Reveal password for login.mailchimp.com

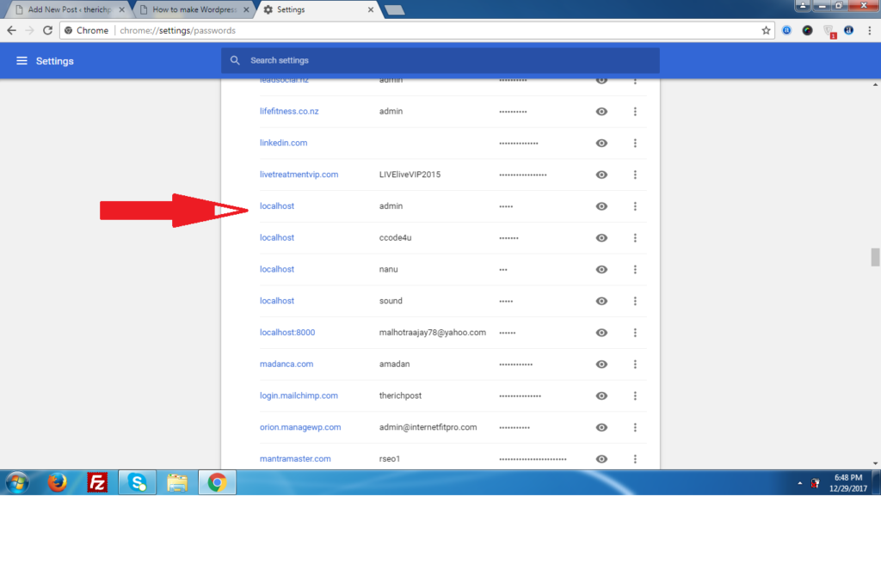(x=601, y=395)
